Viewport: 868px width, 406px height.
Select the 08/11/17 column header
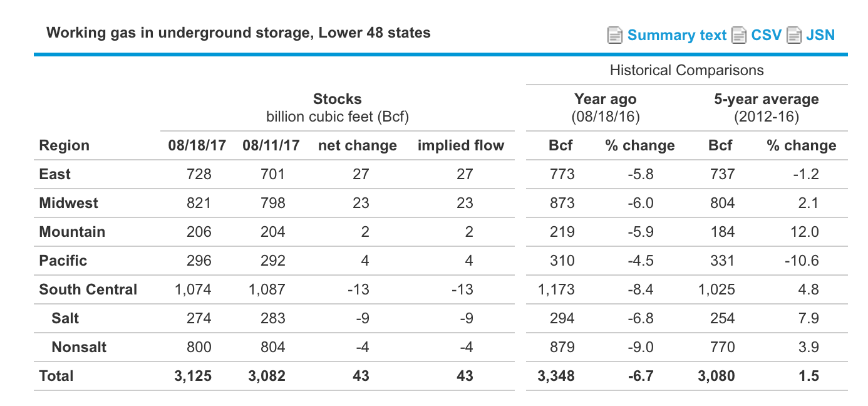[271, 145]
